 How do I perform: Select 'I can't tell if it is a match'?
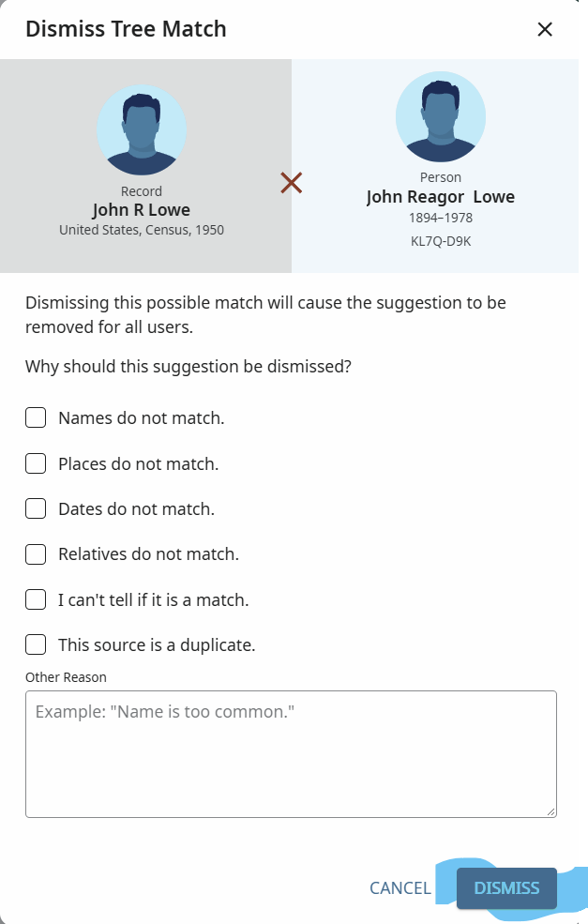click(x=36, y=599)
